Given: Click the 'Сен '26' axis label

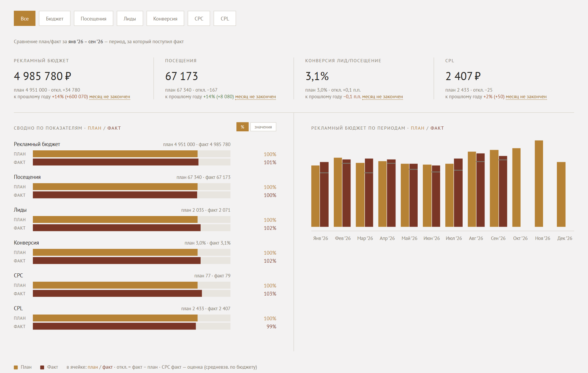Looking at the screenshot, I should pyautogui.click(x=498, y=238).
